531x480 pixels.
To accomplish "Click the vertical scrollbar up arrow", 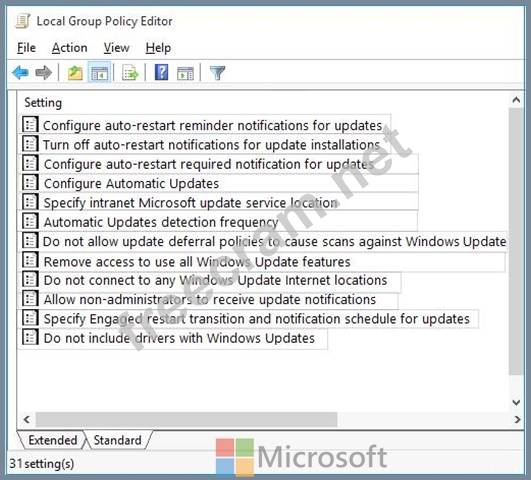I will coord(516,100).
